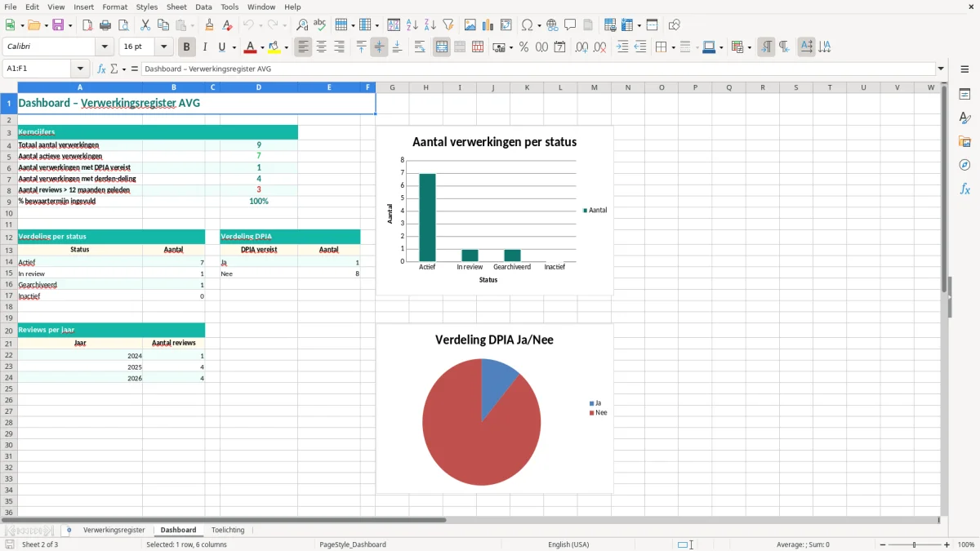Open the Sheet menu

[176, 7]
